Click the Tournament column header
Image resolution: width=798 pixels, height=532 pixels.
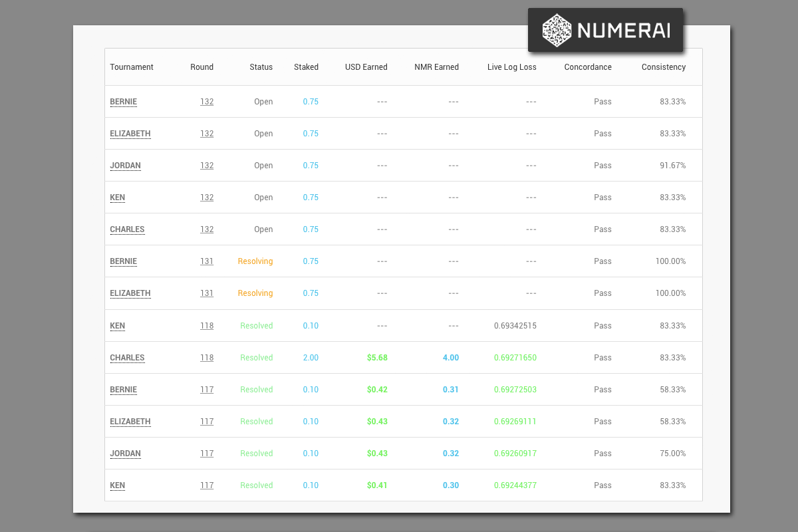point(132,67)
